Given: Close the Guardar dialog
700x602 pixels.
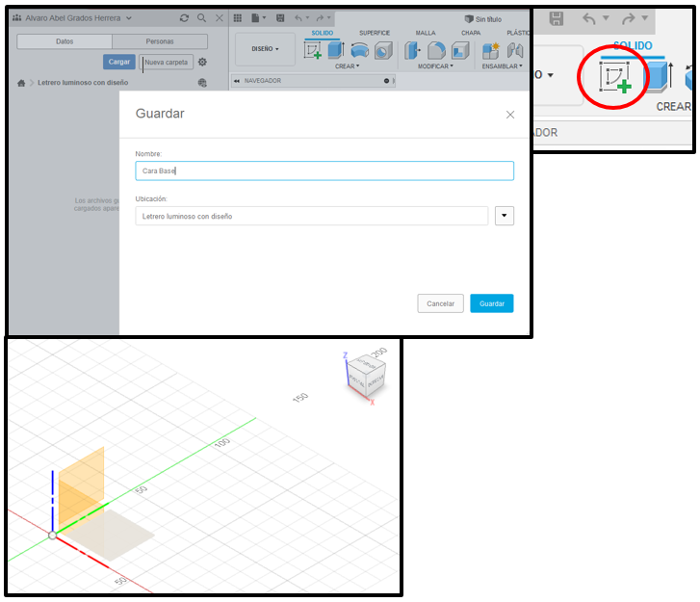Looking at the screenshot, I should tap(510, 115).
